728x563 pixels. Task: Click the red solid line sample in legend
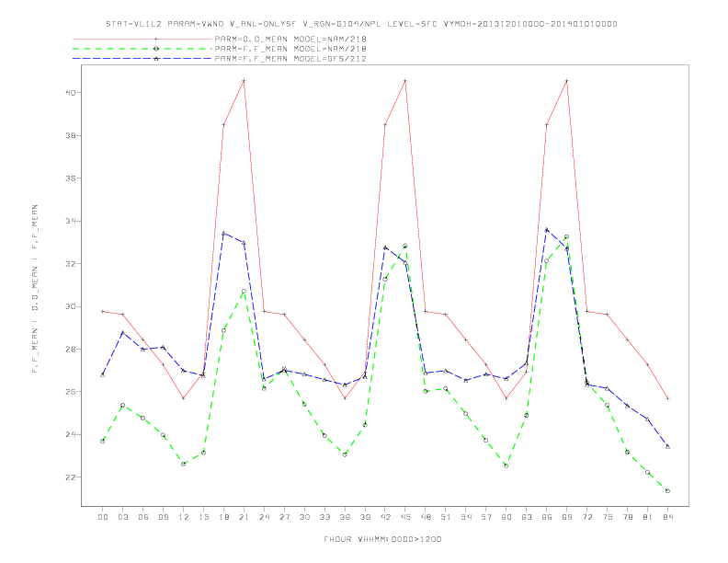pos(142,39)
